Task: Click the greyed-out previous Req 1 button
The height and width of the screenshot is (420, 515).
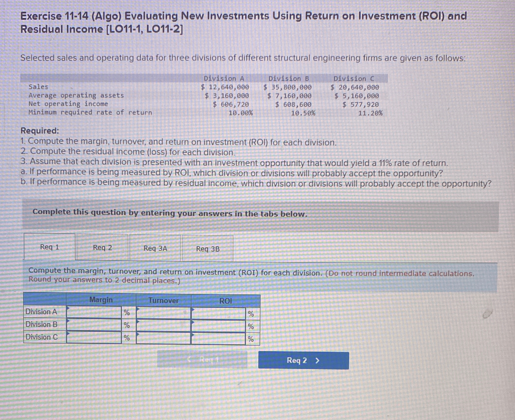Action: (x=202, y=359)
